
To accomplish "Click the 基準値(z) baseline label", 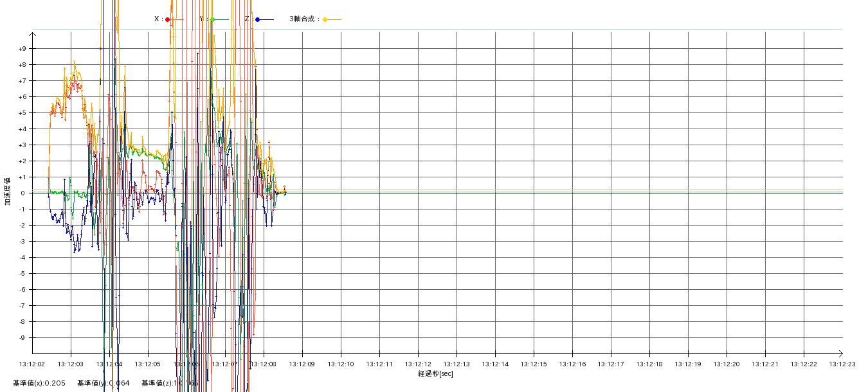I will [170, 383].
